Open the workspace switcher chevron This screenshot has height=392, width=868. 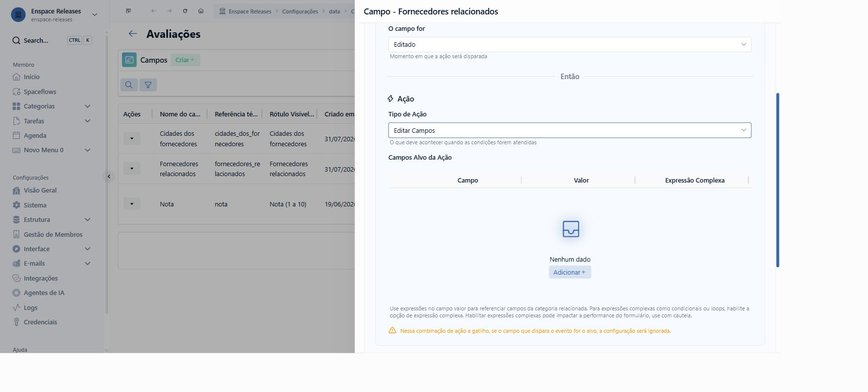95,14
